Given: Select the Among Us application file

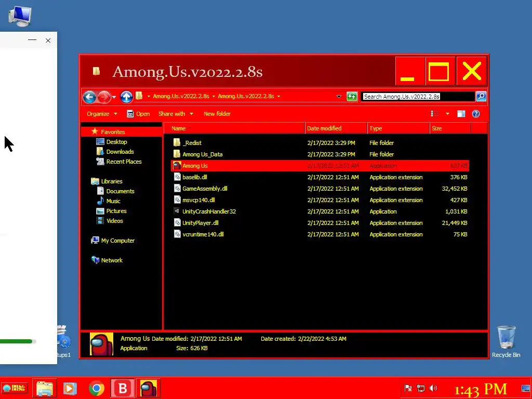Looking at the screenshot, I should (320, 166).
